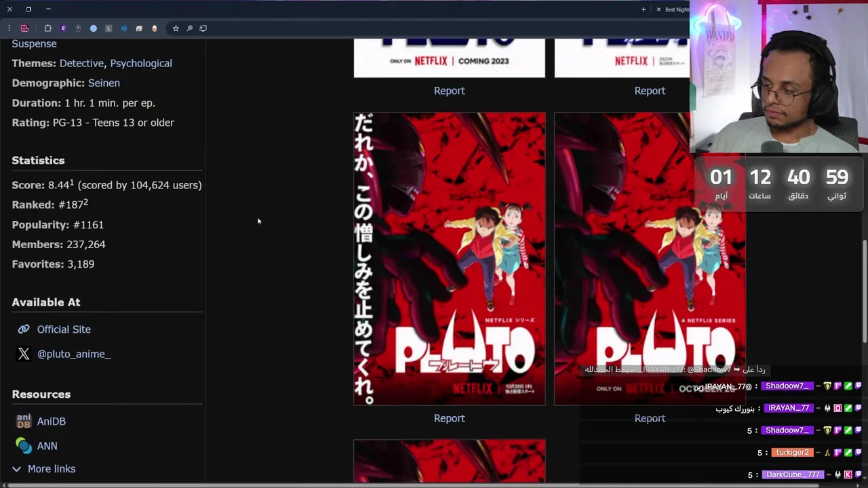Click footnote 2 next to Ranked #187

pos(86,201)
